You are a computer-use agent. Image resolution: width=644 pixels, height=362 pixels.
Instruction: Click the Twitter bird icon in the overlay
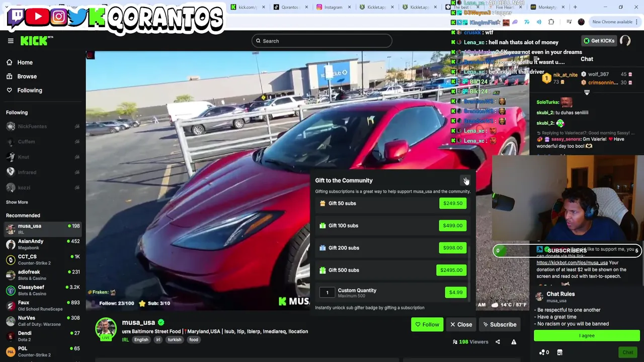pos(76,17)
